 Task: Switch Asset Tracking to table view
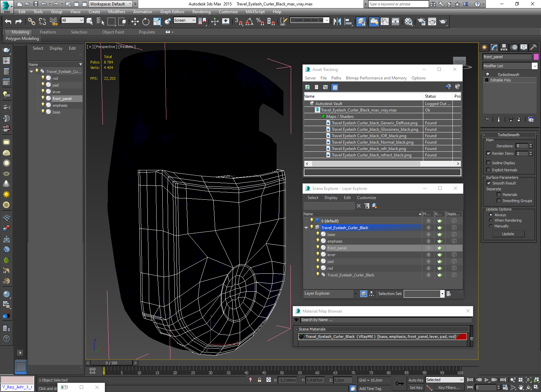point(335,87)
